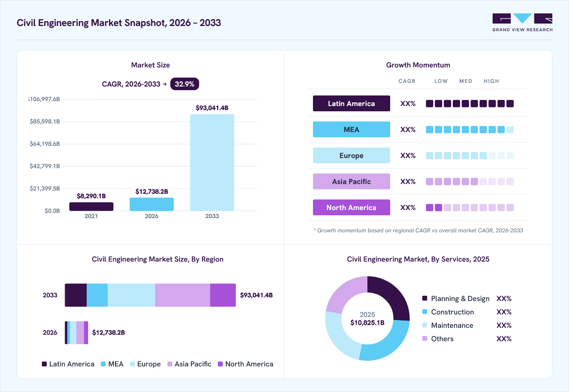Image resolution: width=569 pixels, height=392 pixels.
Task: Click the Grand View Research logo
Action: click(522, 23)
